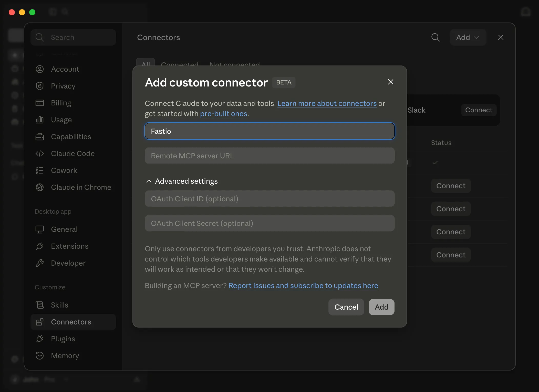This screenshot has height=392, width=539.
Task: Click the connected checkmark under Status
Action: coord(435,162)
